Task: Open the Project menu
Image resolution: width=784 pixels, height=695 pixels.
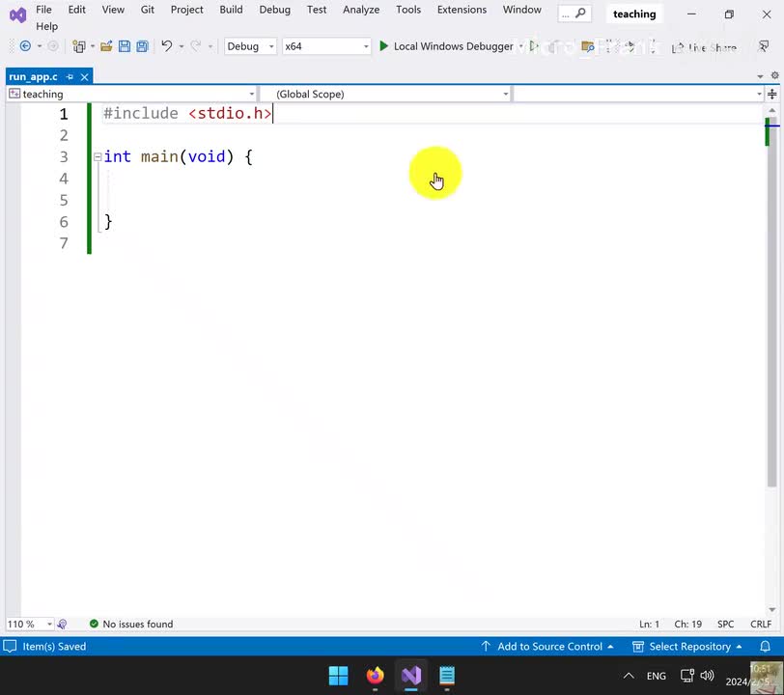Action: pos(186,10)
